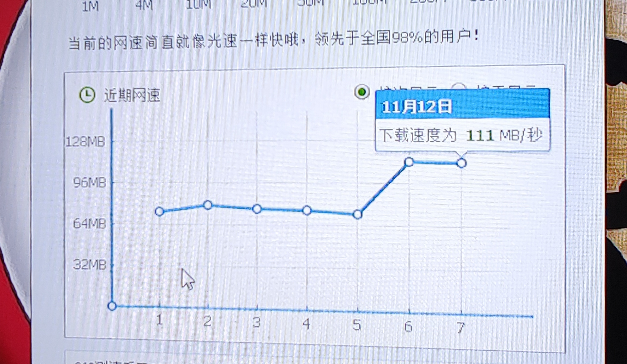The image size is (627, 364).
Task: Click the 下载速度为 111 MB/秒 text
Action: tap(460, 135)
